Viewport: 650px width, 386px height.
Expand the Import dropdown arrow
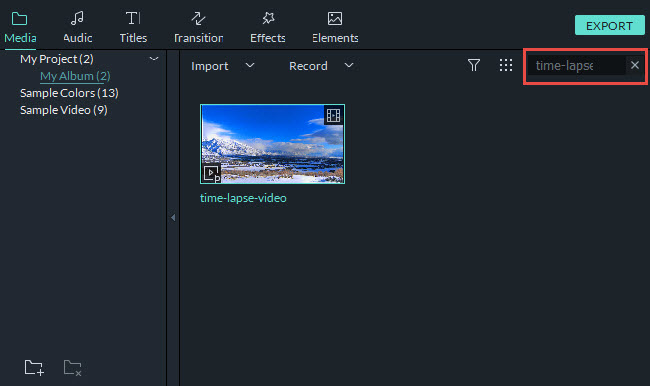click(x=250, y=66)
